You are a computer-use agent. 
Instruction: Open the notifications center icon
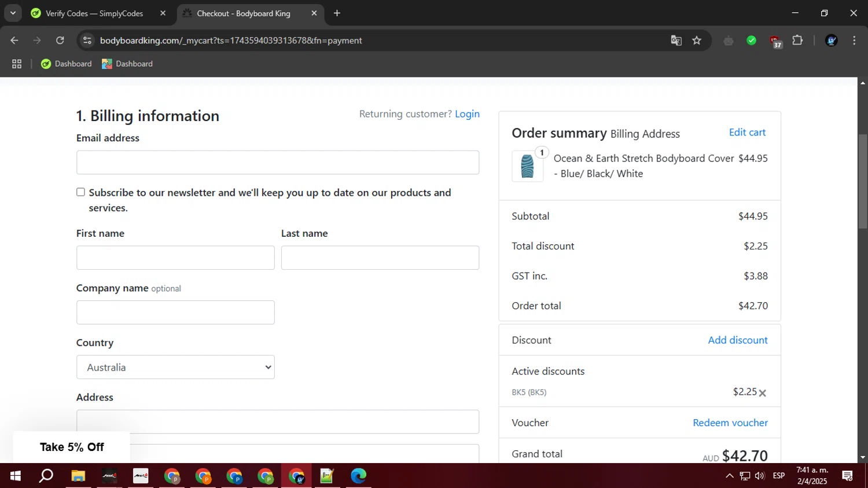848,476
